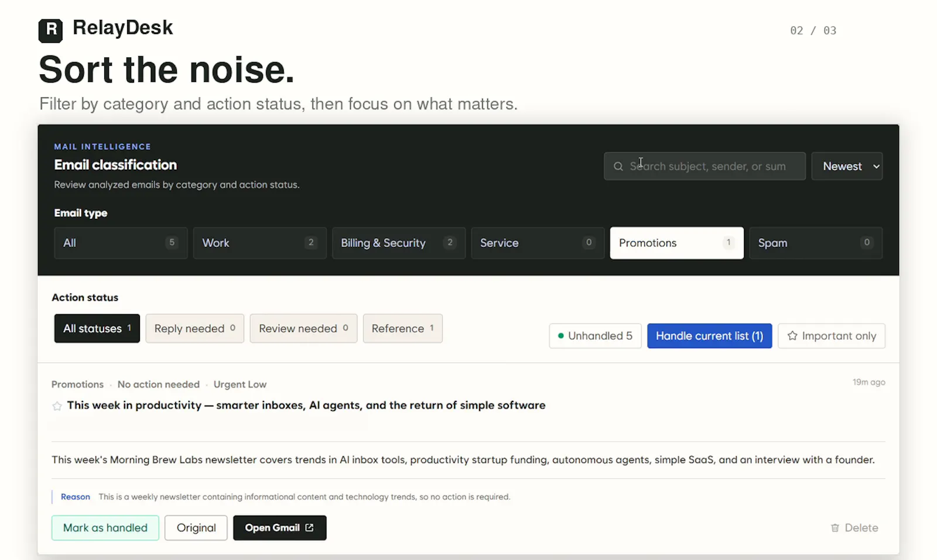Click the trash icon beside Delete
The width and height of the screenshot is (937, 560).
point(835,528)
